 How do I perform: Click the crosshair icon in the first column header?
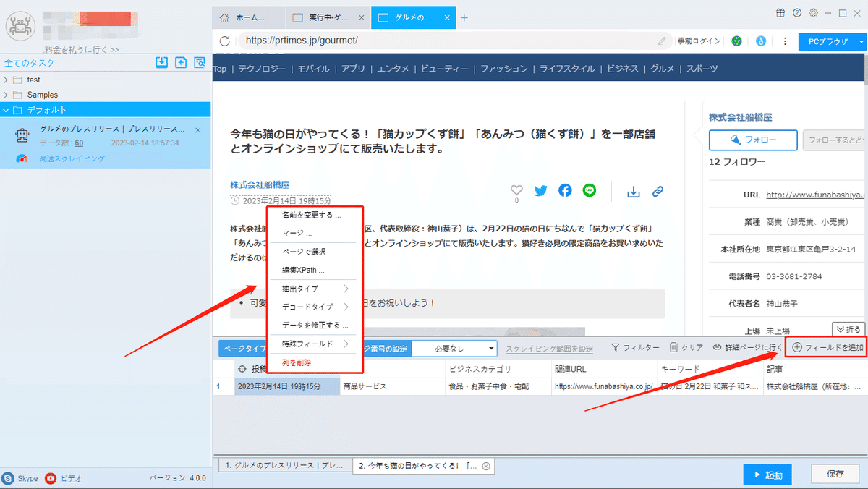pos(242,368)
